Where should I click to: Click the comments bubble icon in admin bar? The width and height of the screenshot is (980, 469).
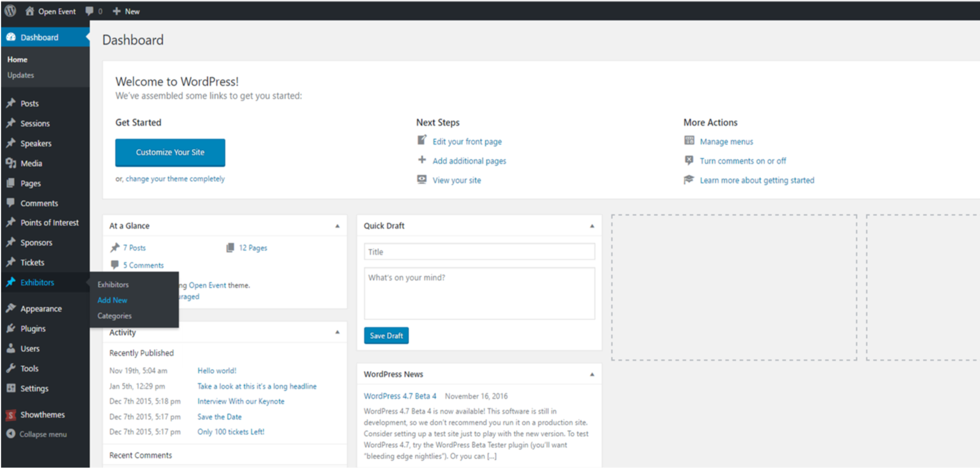[89, 11]
